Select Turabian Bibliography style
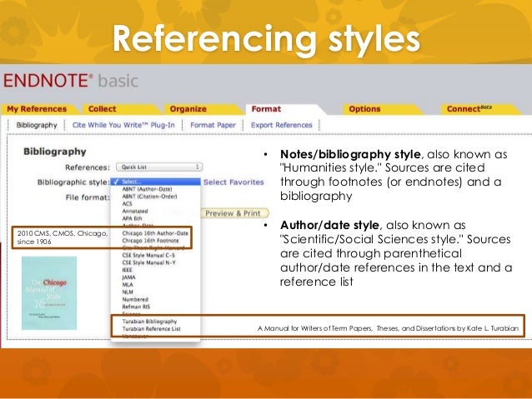The image size is (532, 399). point(149,322)
